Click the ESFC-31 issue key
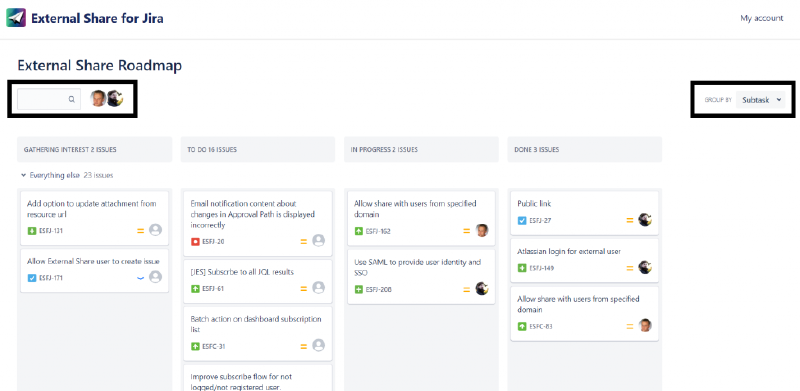 click(x=214, y=346)
